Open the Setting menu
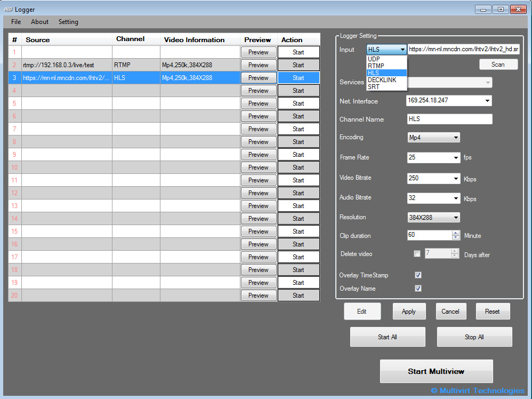 68,22
